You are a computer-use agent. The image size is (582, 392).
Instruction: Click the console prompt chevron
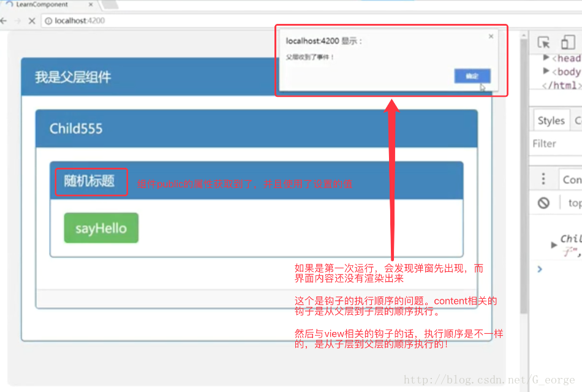point(540,269)
